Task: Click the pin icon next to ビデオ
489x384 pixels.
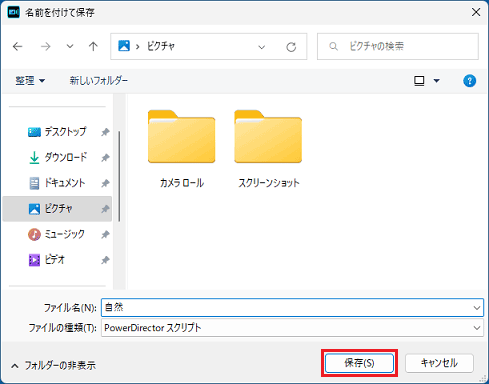Action: pos(105,260)
